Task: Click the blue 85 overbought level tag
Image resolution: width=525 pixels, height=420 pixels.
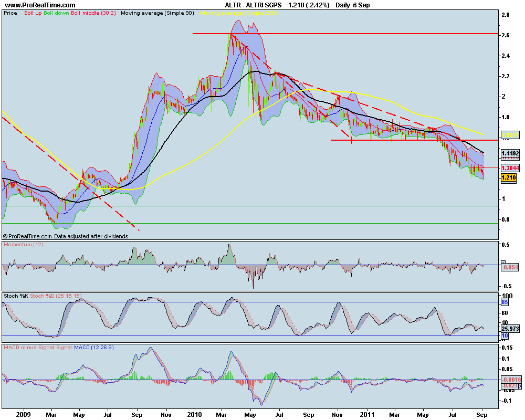Action: coord(505,302)
